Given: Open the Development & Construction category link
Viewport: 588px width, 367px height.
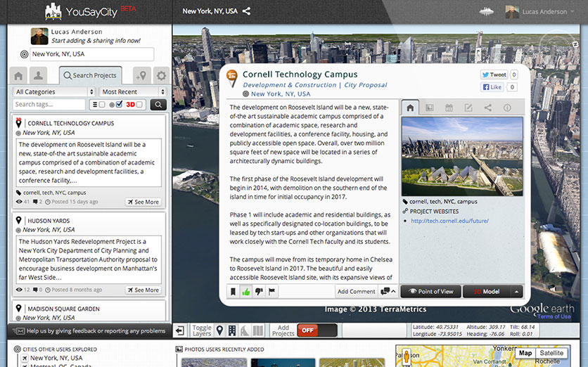Looking at the screenshot, I should (290, 85).
